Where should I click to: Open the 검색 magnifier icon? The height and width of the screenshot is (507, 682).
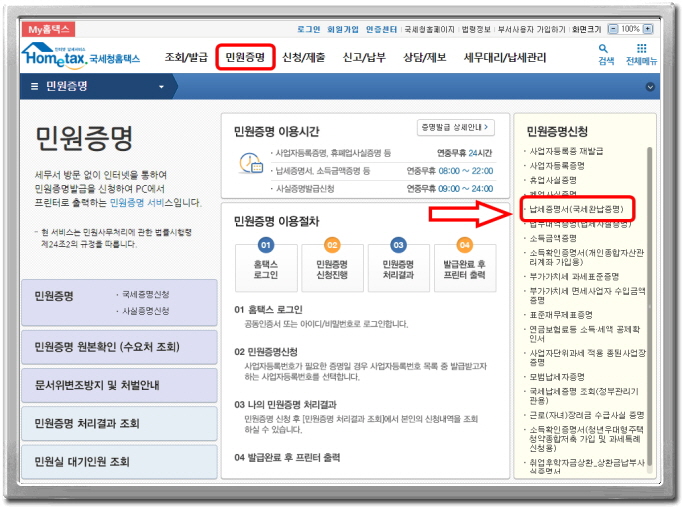(x=603, y=49)
